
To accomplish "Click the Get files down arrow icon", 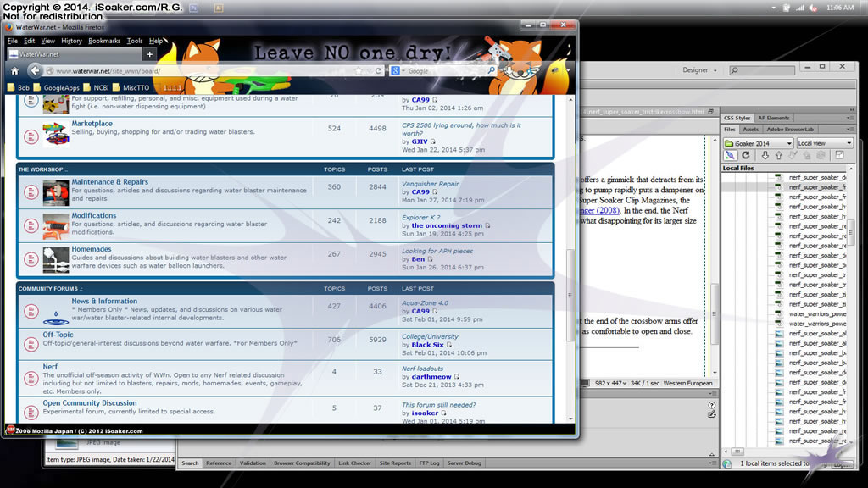I will point(765,156).
